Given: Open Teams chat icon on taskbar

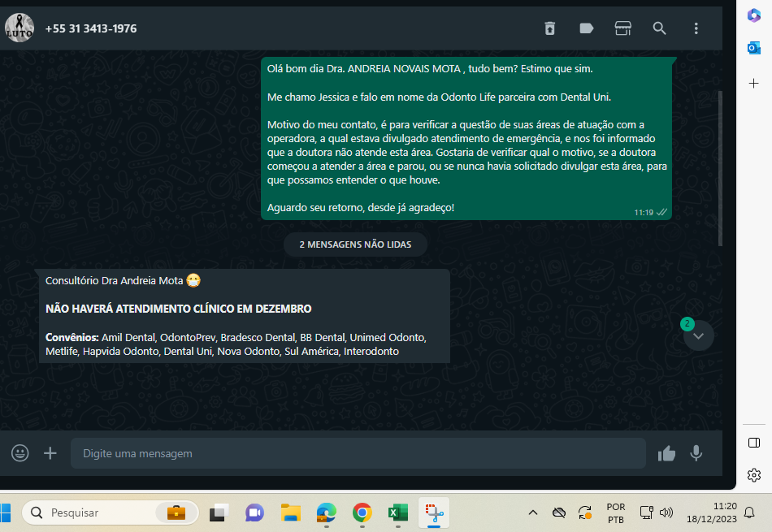Looking at the screenshot, I should (x=254, y=513).
